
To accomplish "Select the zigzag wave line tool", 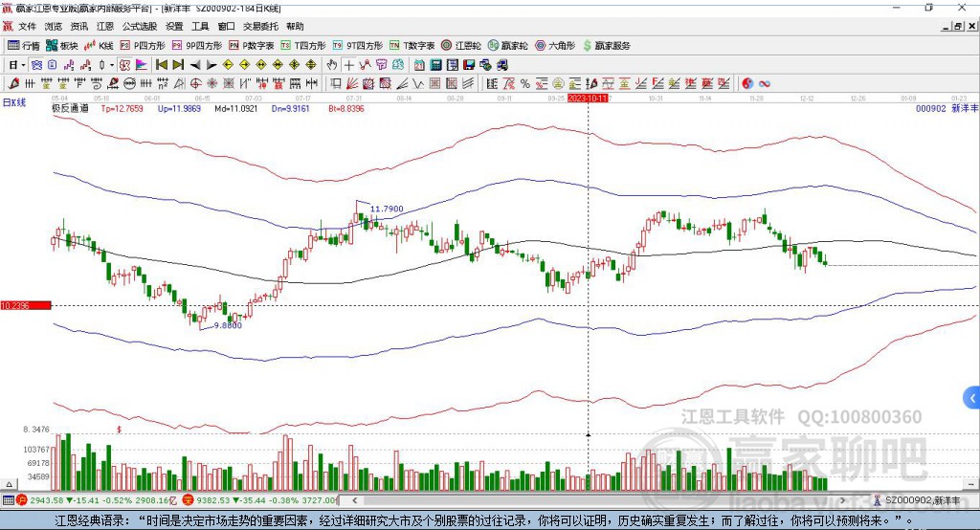I will tap(418, 83).
